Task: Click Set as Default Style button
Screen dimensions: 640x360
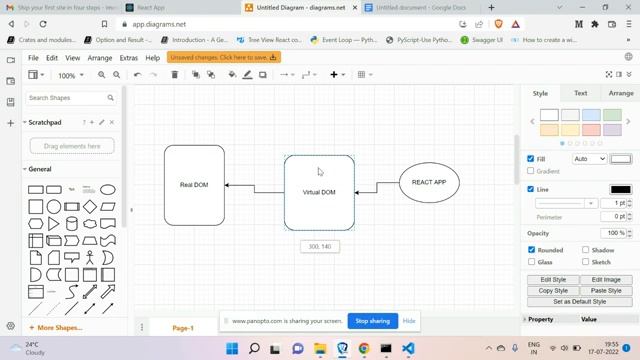Action: tap(580, 302)
